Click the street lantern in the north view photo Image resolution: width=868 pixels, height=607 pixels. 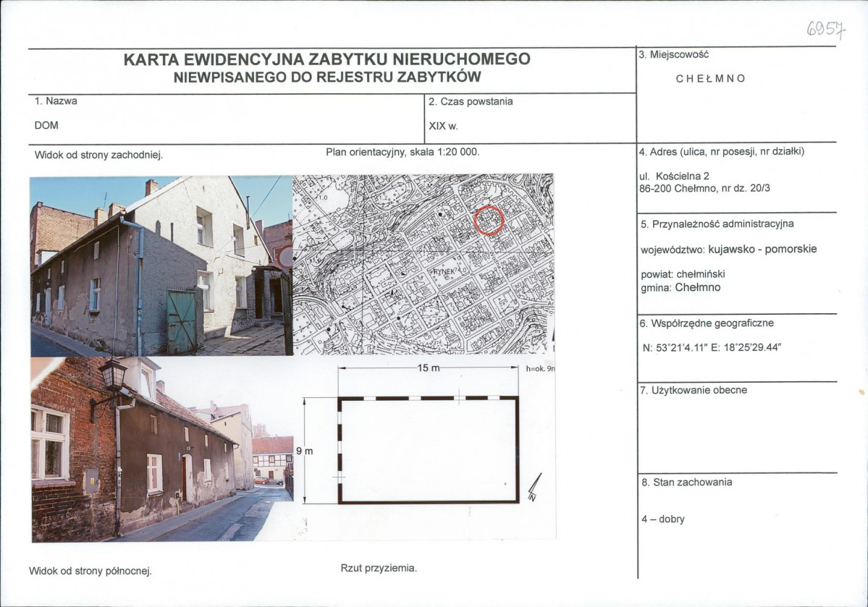pyautogui.click(x=113, y=375)
